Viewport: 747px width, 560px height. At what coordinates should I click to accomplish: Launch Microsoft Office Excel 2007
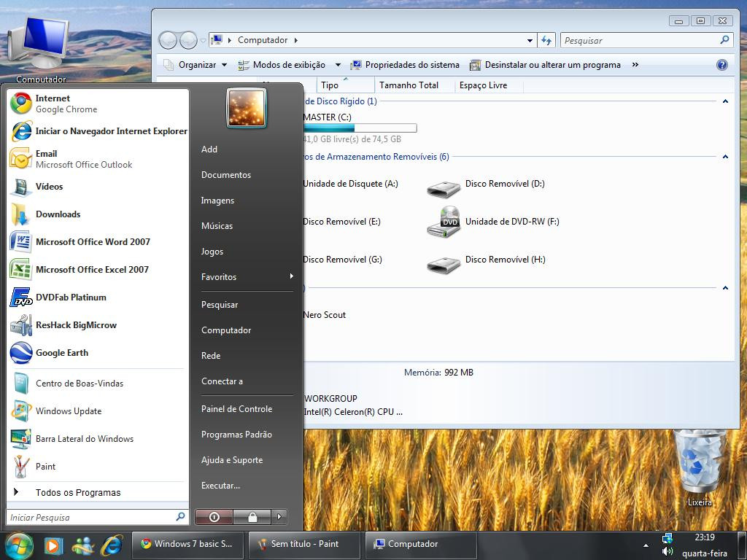(x=98, y=269)
